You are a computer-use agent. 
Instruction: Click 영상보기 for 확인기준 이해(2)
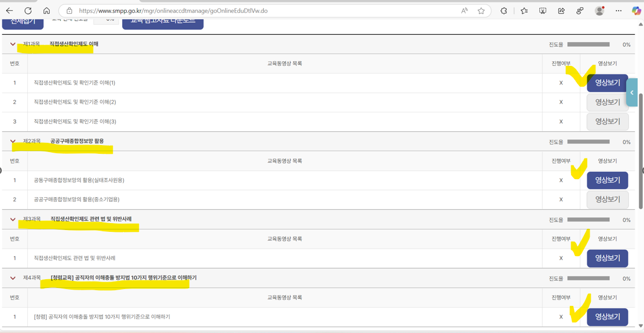tap(608, 102)
